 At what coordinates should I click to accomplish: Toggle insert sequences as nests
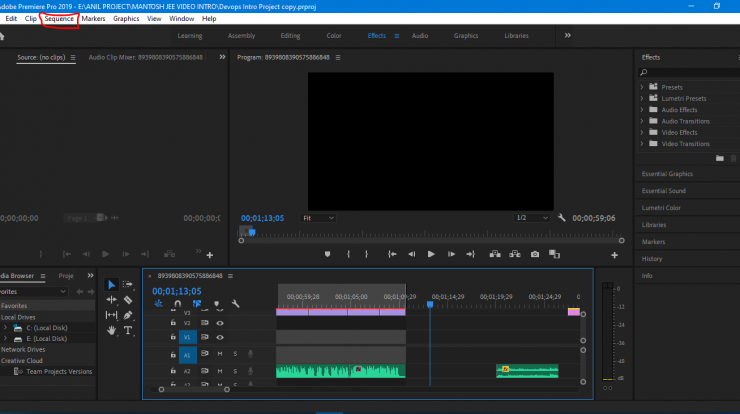pyautogui.click(x=159, y=304)
